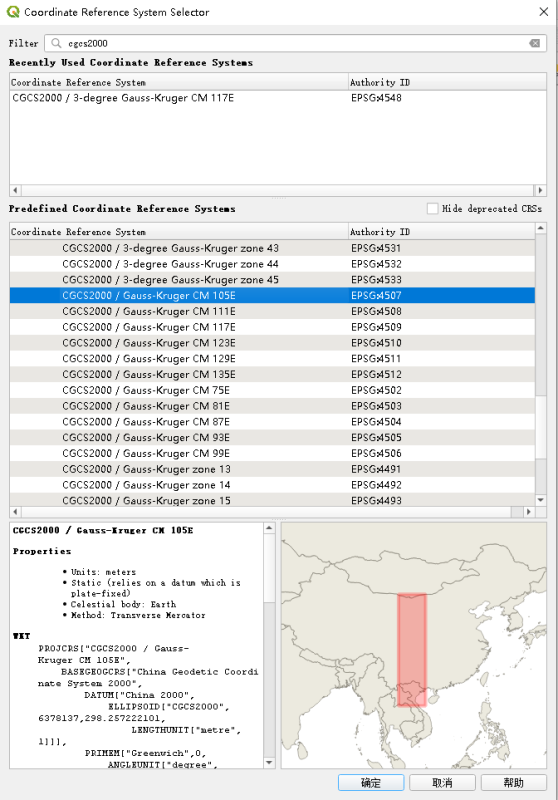Close the Coordinate Reference System Selector dialog

[x=544, y=12]
